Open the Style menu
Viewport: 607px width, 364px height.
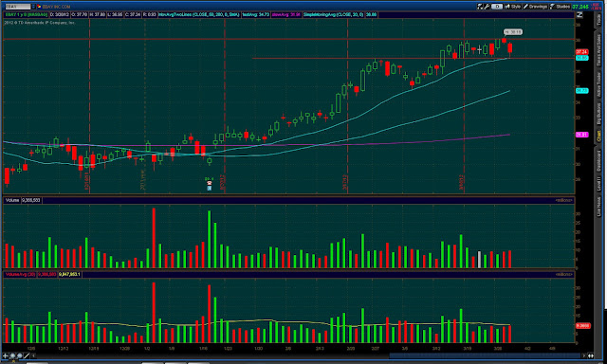coord(513,7)
